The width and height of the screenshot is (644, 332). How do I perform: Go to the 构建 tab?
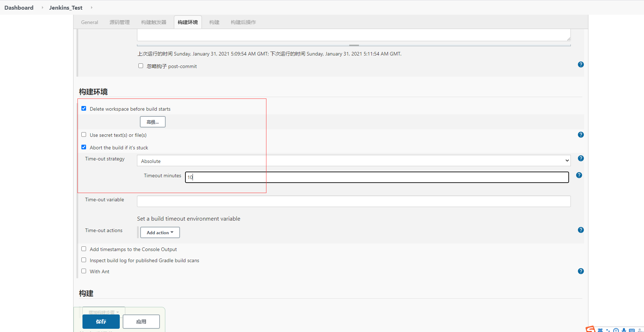click(214, 22)
